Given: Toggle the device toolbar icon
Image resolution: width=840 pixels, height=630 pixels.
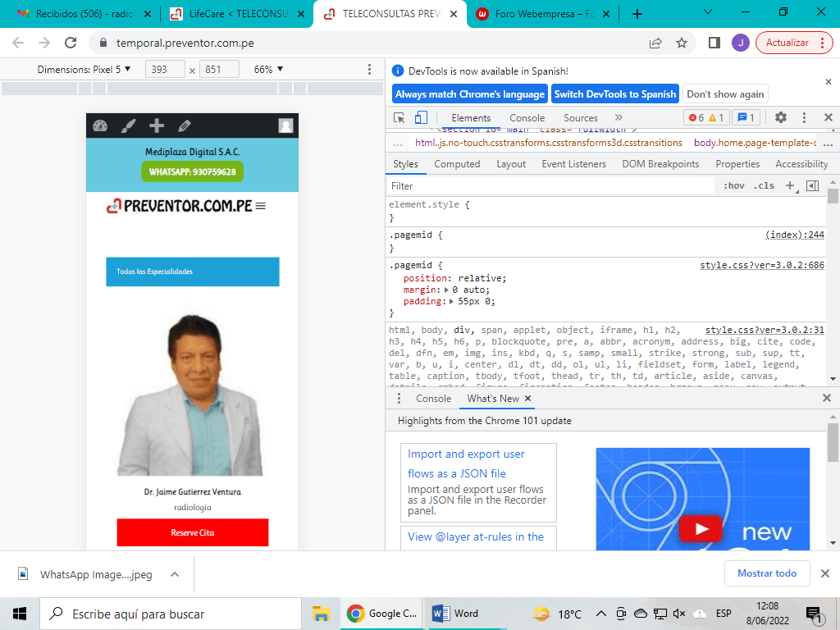Looking at the screenshot, I should click(x=421, y=117).
